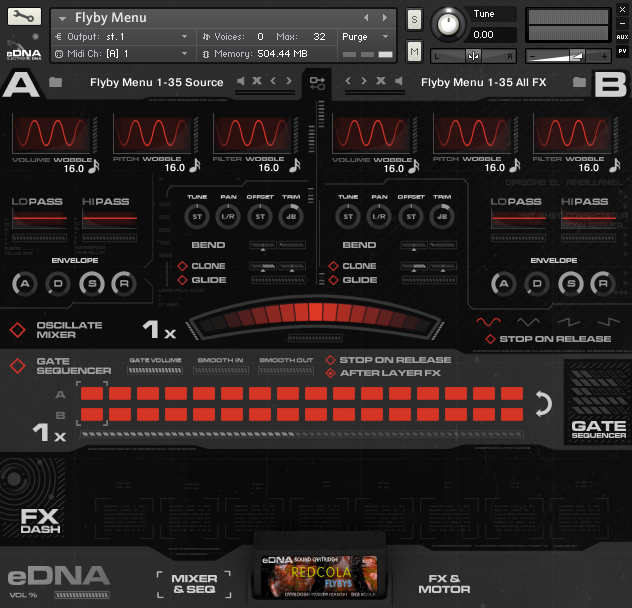Click the gate sequencer reset loop arrow
Viewport: 632px width, 608px height.
coord(543,404)
